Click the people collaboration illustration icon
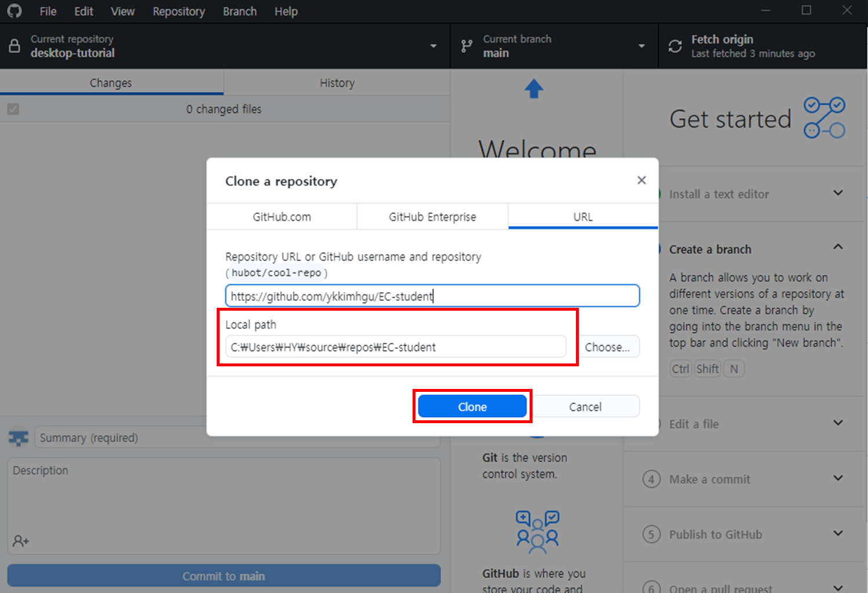 point(537,530)
